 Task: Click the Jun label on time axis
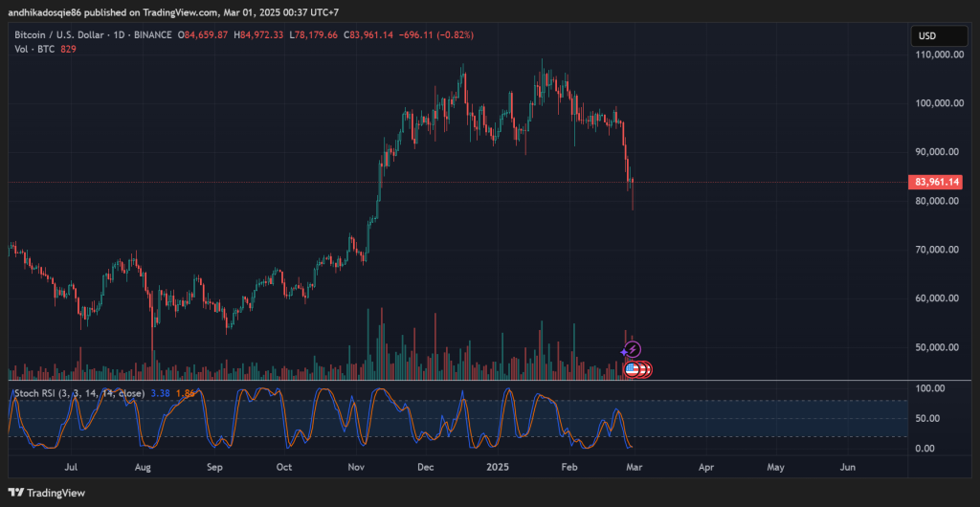(848, 467)
